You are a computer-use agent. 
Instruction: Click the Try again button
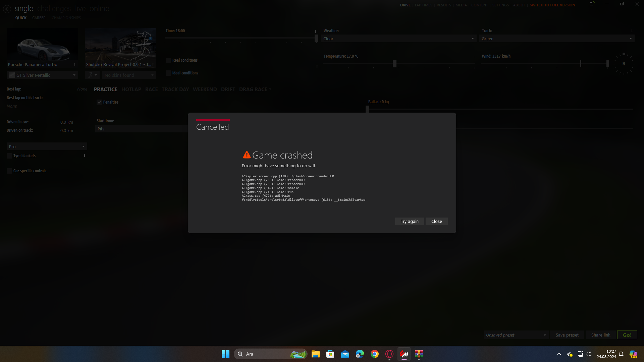409,221
